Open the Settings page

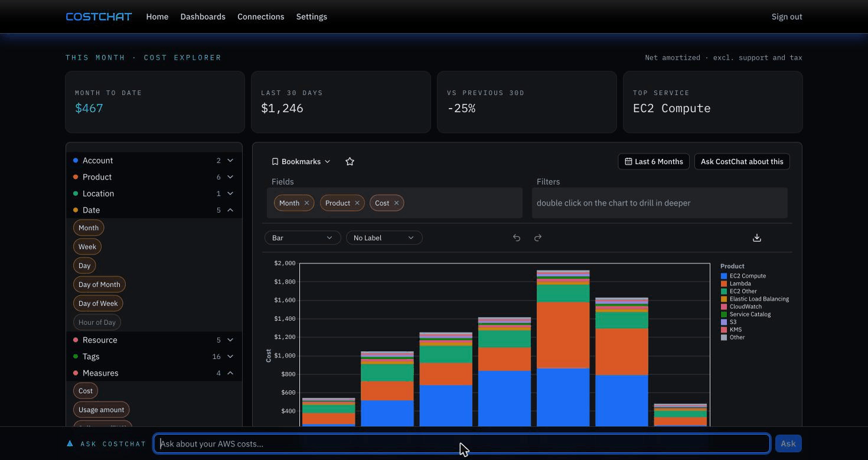click(311, 17)
